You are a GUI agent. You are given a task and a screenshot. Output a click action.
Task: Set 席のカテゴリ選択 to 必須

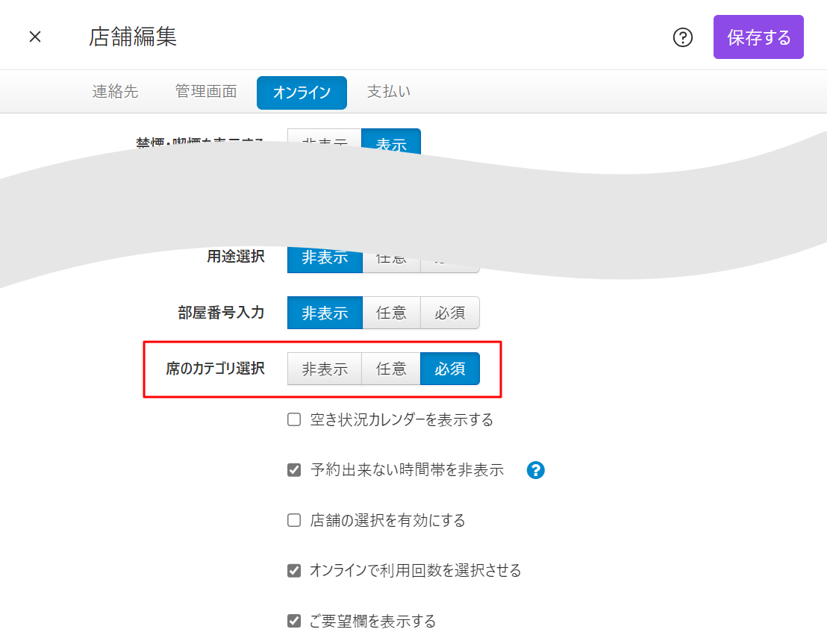click(449, 369)
